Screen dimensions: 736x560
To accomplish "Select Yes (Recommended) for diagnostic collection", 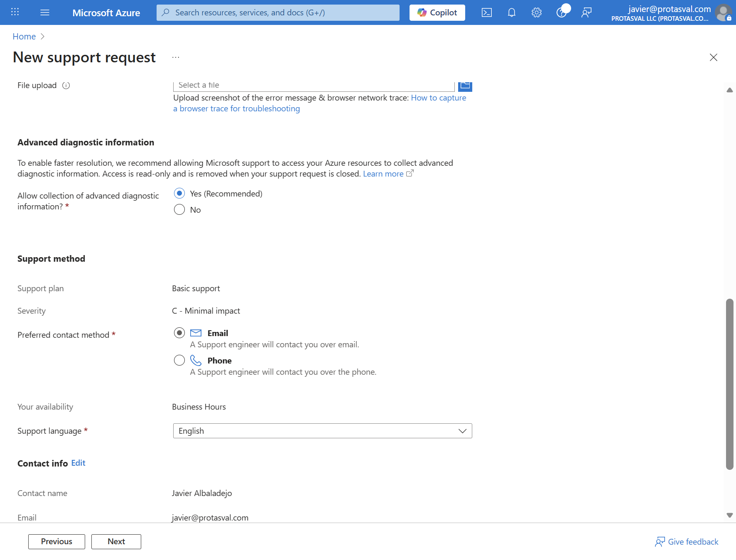I will (x=179, y=193).
